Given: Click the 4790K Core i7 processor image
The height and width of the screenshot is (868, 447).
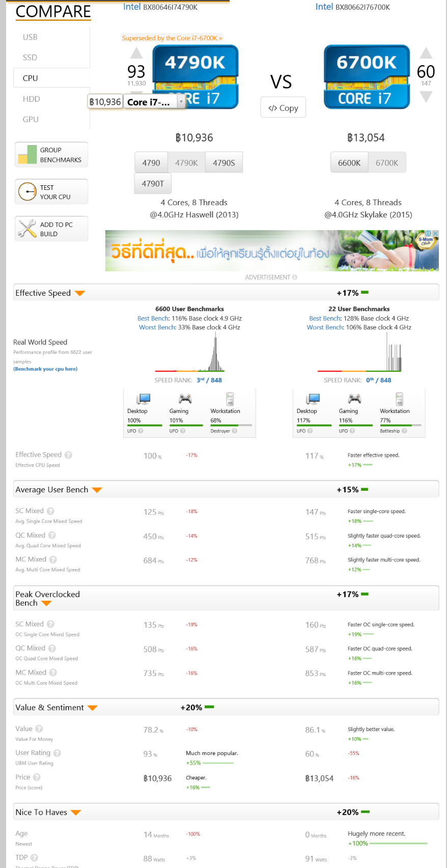Looking at the screenshot, I should click(196, 76).
